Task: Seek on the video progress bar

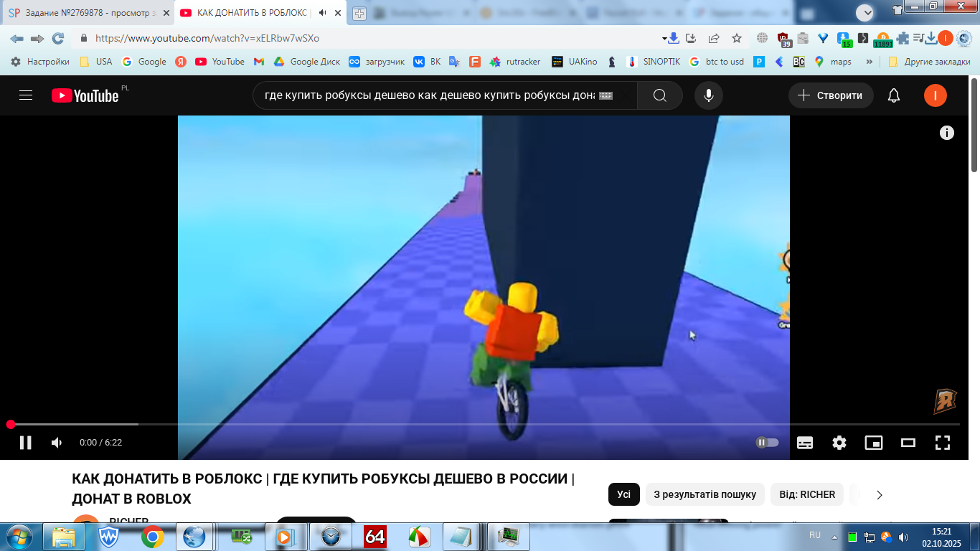Action: click(x=485, y=425)
